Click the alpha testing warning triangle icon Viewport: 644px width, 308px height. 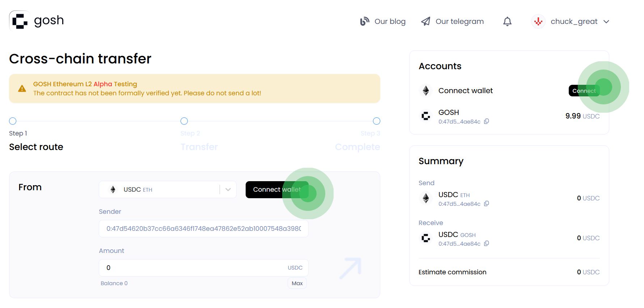coord(22,89)
